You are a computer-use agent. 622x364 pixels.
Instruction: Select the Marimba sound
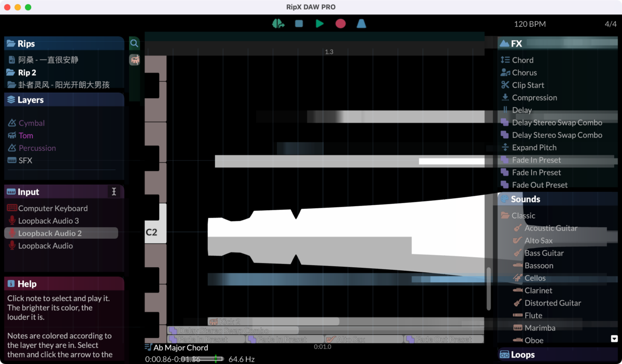click(x=540, y=328)
